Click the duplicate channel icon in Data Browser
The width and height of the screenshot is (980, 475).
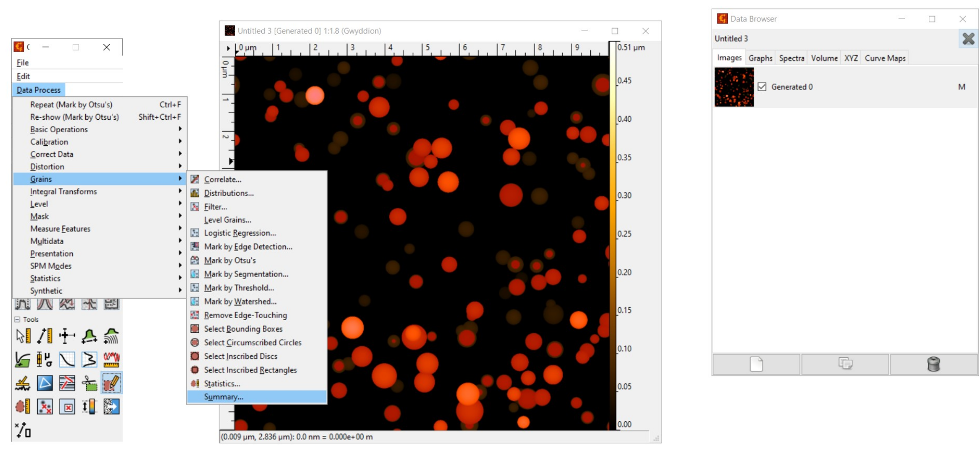click(845, 364)
